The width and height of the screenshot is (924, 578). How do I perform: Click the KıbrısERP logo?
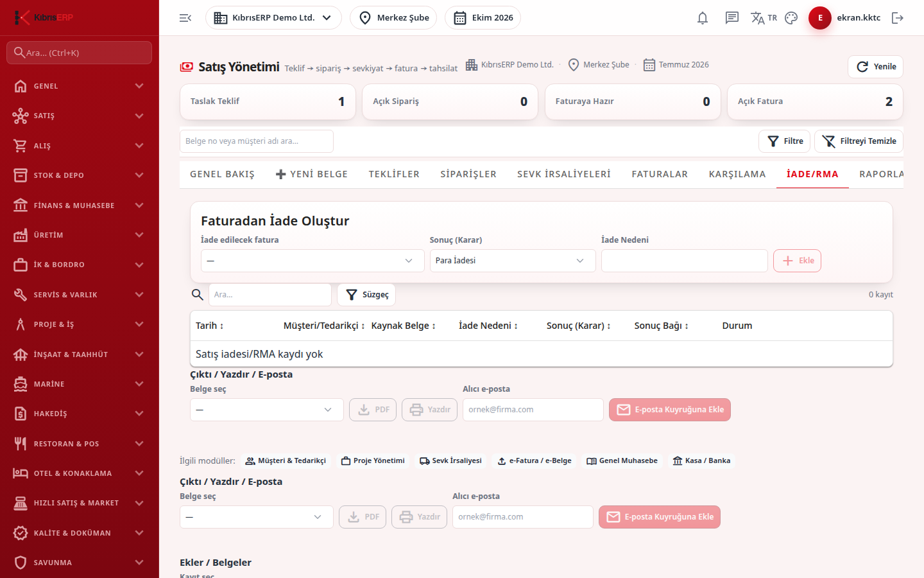pyautogui.click(x=44, y=17)
